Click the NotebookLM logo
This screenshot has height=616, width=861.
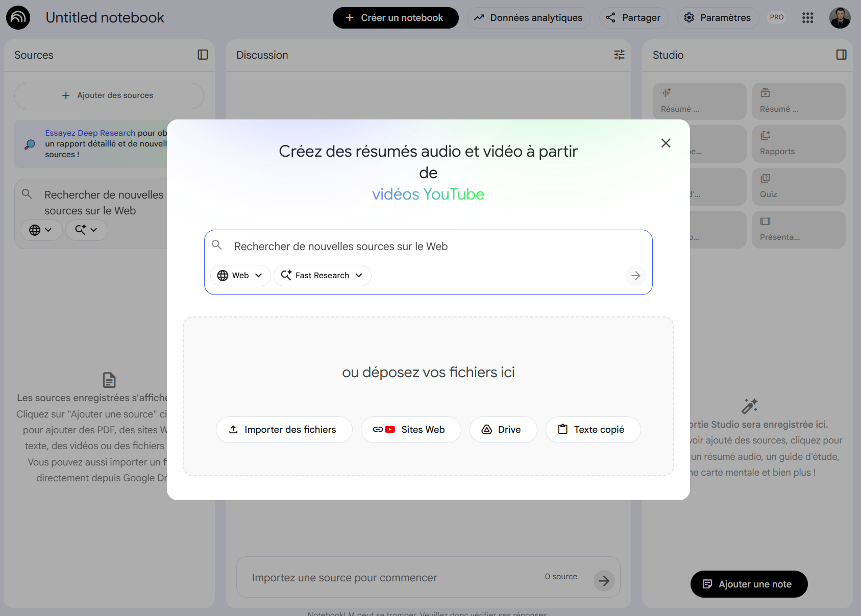point(18,17)
